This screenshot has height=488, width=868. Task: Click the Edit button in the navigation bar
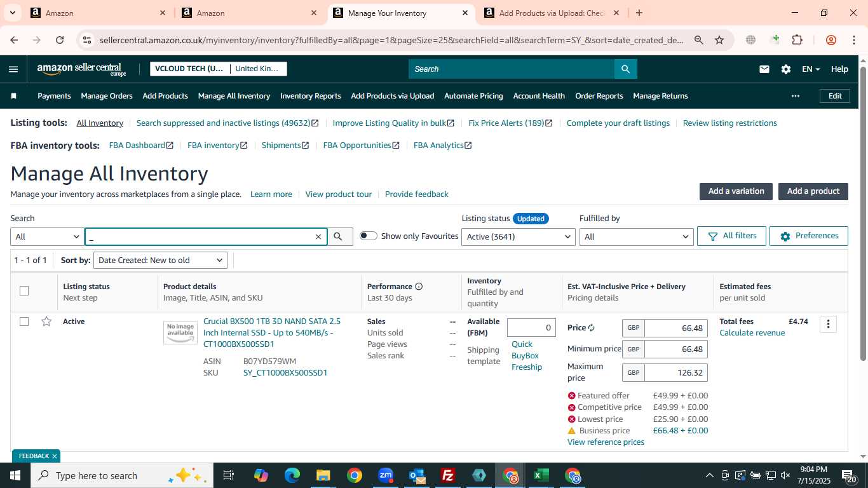(x=835, y=96)
